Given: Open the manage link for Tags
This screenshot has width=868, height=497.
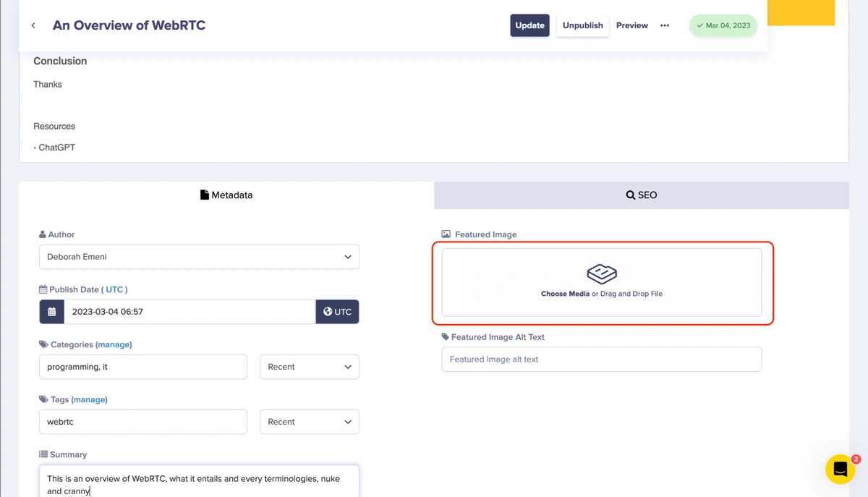Looking at the screenshot, I should click(89, 400).
